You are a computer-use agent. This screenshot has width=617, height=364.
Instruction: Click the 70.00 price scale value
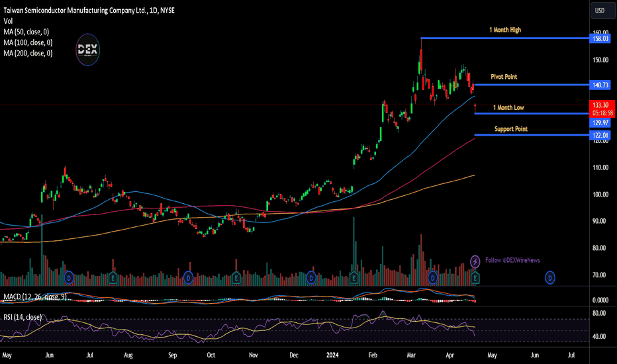600,275
